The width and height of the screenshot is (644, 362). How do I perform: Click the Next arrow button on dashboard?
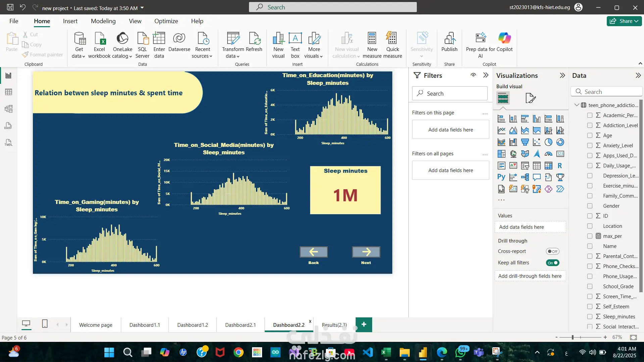pos(366,252)
